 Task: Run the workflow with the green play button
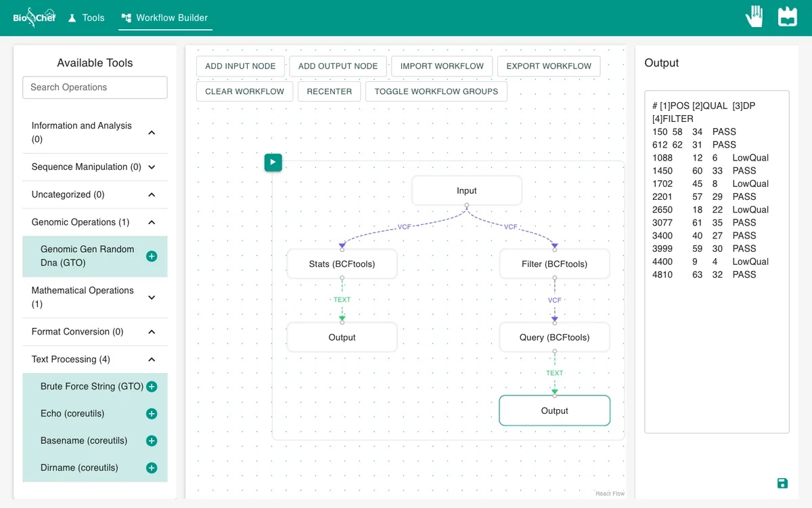click(x=273, y=163)
